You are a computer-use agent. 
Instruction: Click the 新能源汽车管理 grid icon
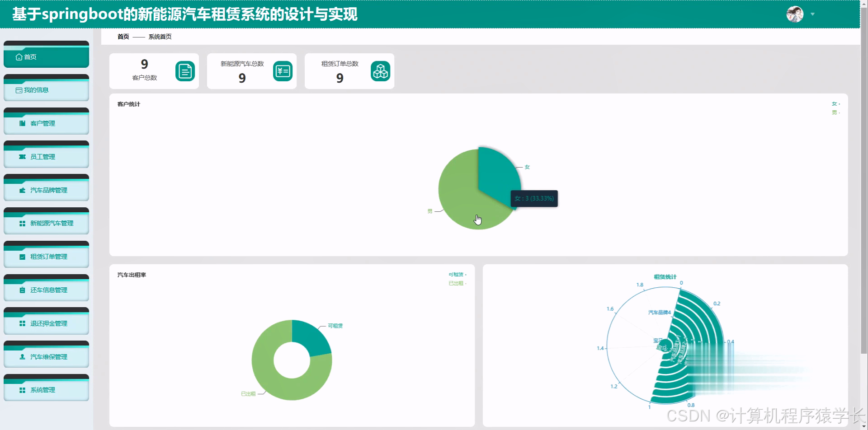(x=22, y=223)
